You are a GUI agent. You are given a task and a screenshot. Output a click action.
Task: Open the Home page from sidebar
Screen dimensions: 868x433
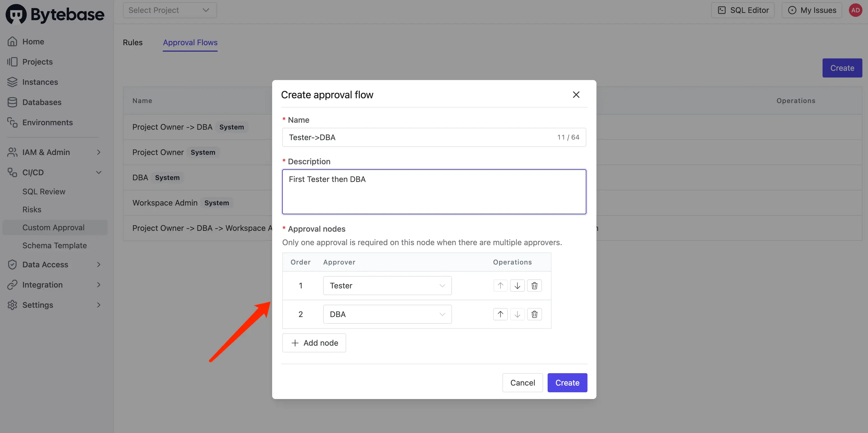pyautogui.click(x=33, y=42)
